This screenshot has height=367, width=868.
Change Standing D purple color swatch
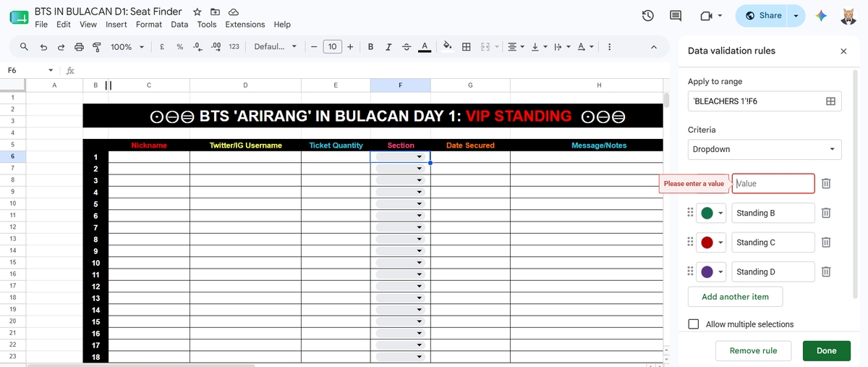click(712, 271)
